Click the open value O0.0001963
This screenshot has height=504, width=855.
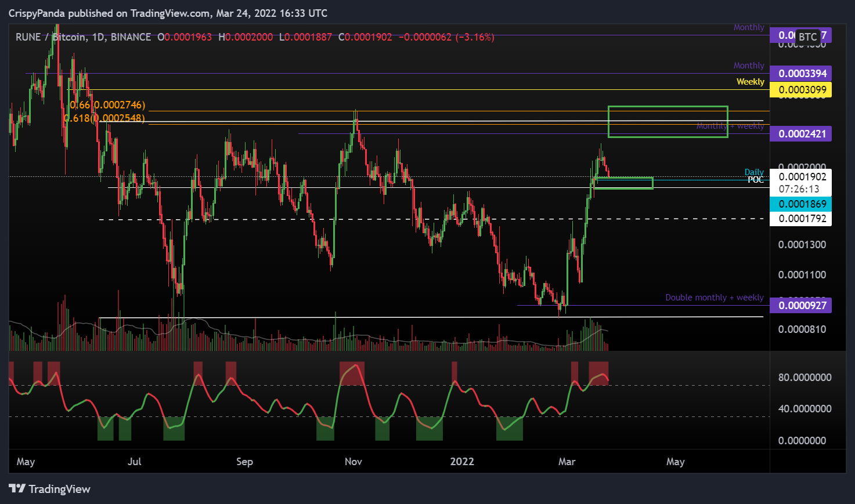pos(185,37)
